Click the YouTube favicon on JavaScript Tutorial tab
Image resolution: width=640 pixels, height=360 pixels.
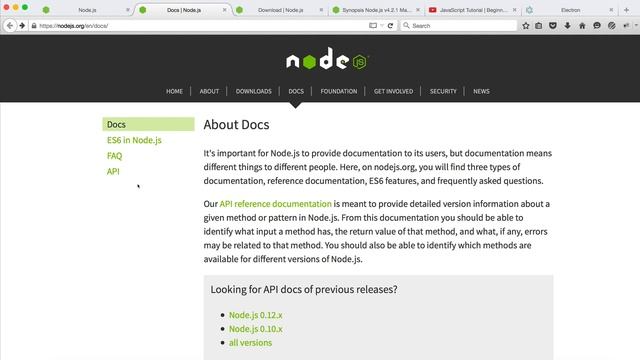[432, 10]
